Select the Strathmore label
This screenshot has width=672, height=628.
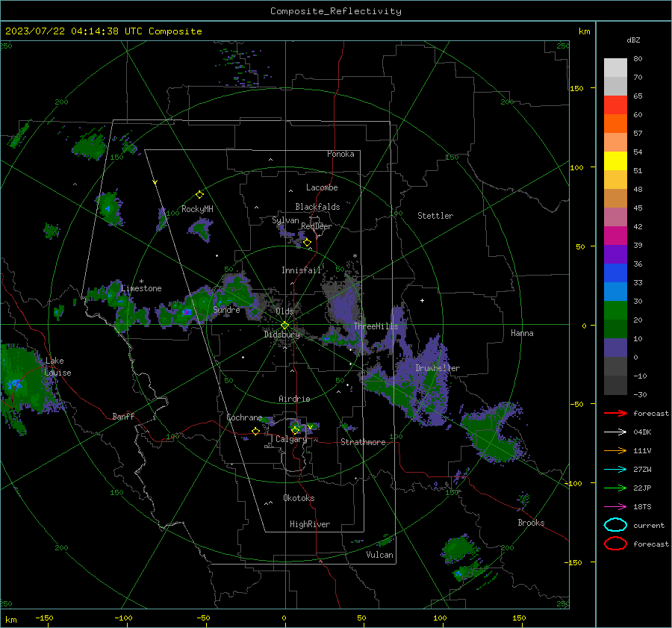pos(363,442)
